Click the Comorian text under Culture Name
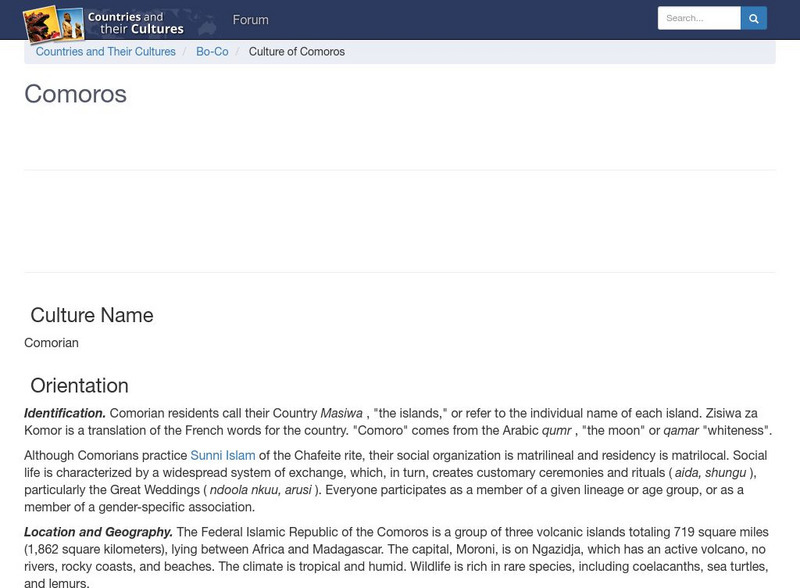The width and height of the screenshot is (800, 588). click(51, 343)
